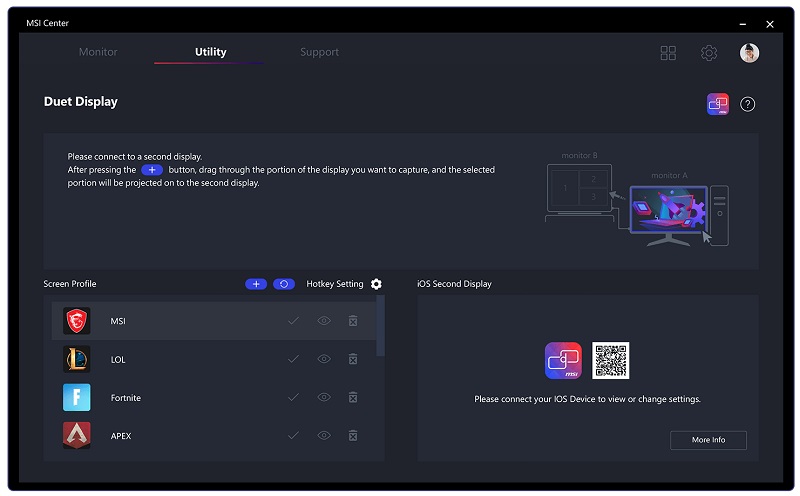The image size is (800, 496).
Task: Click the QR code image
Action: click(x=610, y=361)
